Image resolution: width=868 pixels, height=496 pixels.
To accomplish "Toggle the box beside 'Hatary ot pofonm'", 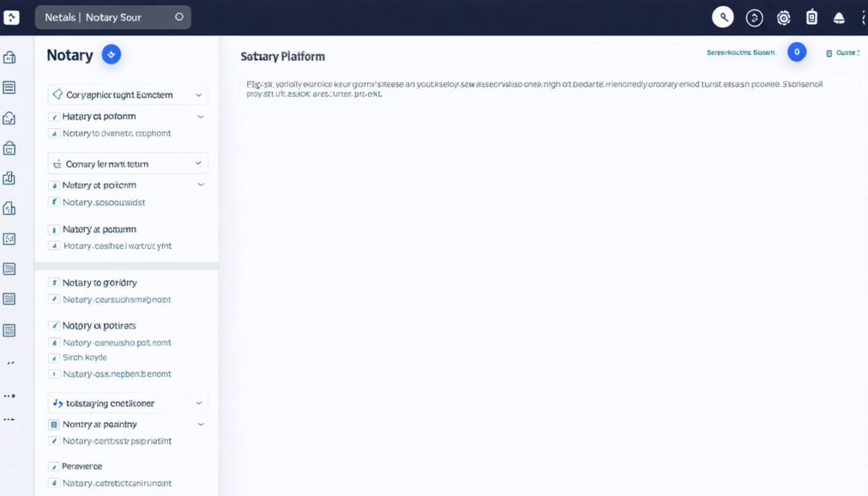I will coord(54,116).
